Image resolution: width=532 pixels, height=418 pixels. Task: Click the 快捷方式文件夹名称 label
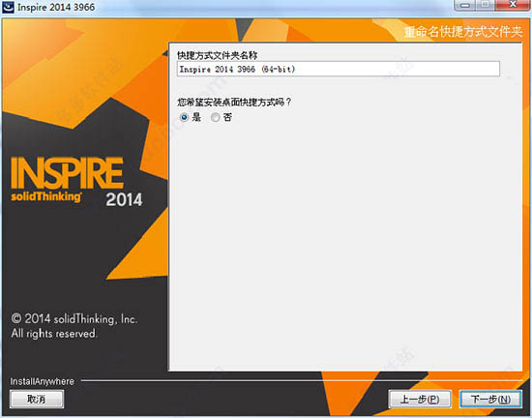[217, 55]
